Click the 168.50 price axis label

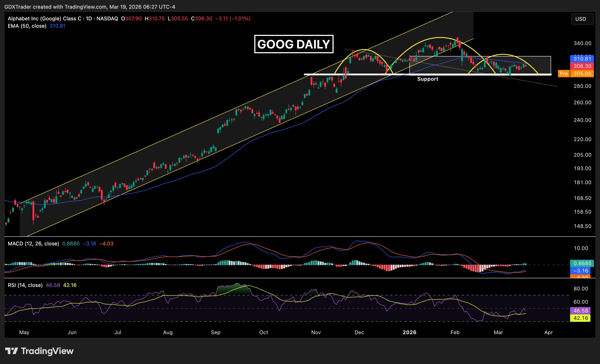tap(582, 198)
